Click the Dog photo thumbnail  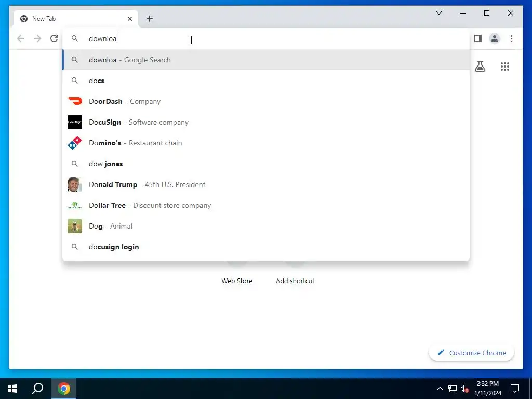pos(75,226)
